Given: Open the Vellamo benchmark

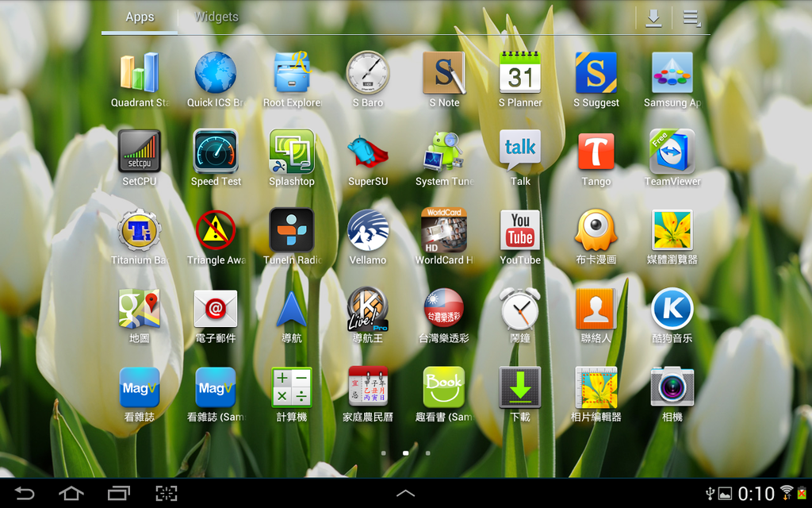Looking at the screenshot, I should pyautogui.click(x=368, y=230).
